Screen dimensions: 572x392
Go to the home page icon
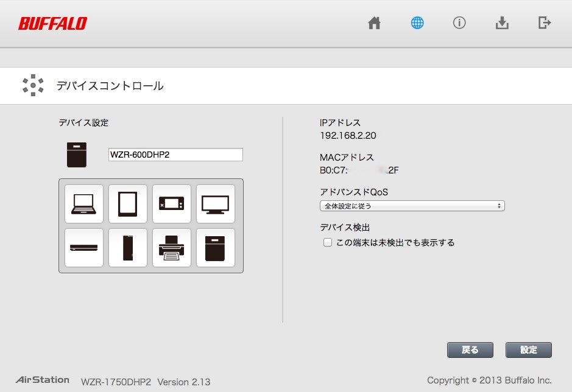(374, 23)
